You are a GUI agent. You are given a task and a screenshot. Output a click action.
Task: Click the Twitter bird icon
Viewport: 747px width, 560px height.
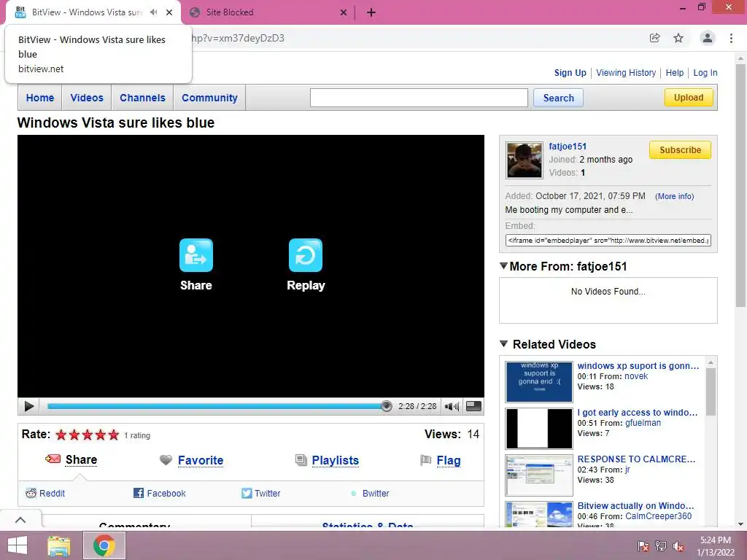(247, 493)
